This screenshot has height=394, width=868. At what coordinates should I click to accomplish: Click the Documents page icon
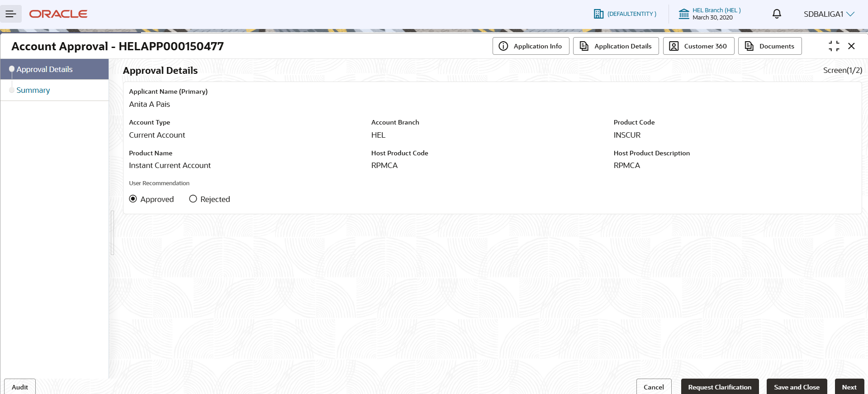click(749, 46)
